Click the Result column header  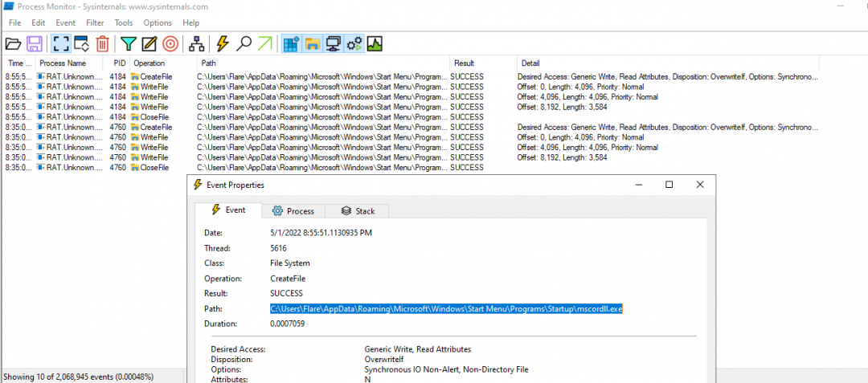pyautogui.click(x=483, y=63)
